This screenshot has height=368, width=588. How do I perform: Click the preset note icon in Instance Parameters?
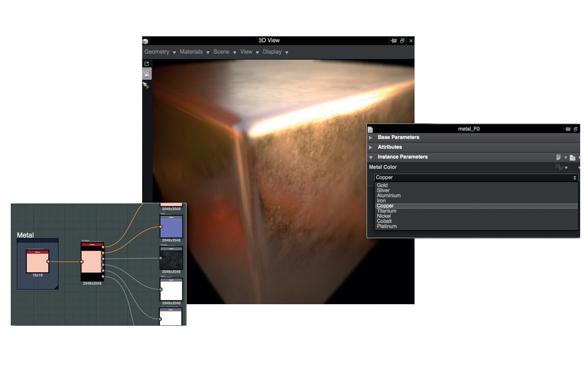coord(559,158)
